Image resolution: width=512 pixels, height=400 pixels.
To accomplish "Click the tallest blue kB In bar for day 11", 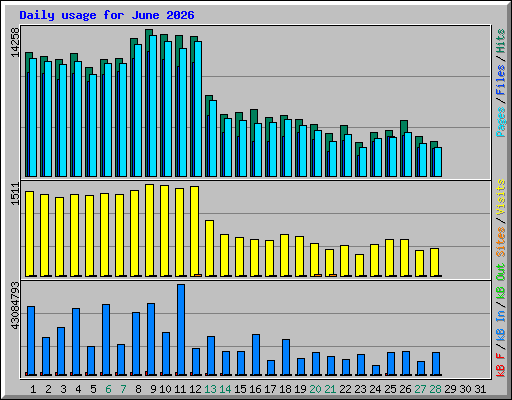I will click(181, 330).
